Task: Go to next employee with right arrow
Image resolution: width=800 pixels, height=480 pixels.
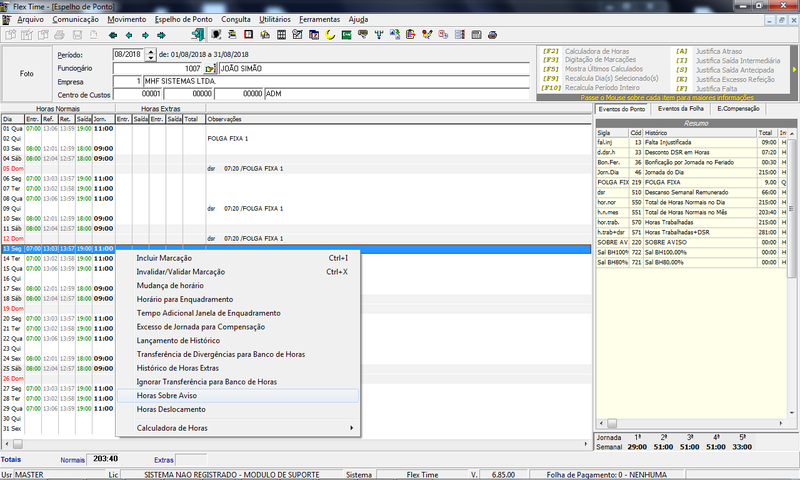Action: coord(145,35)
